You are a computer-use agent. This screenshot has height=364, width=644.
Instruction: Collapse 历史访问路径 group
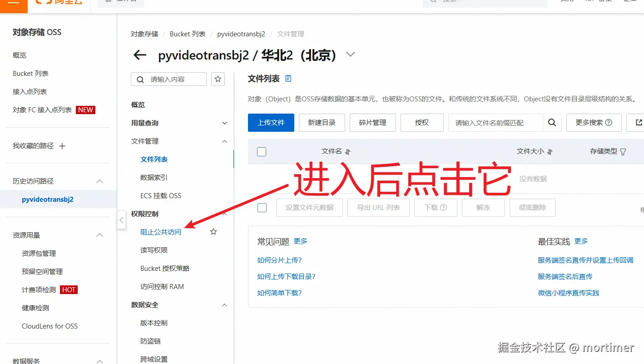[x=100, y=181]
